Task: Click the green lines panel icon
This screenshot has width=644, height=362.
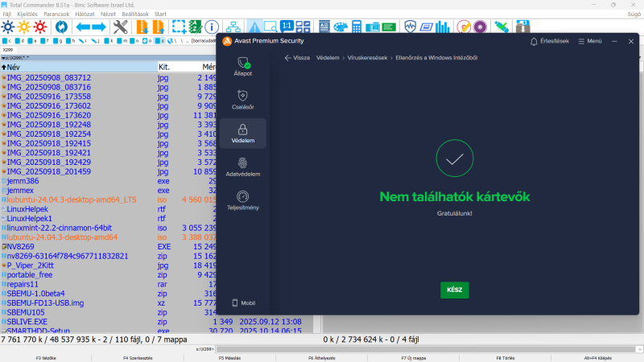Action: point(389,27)
